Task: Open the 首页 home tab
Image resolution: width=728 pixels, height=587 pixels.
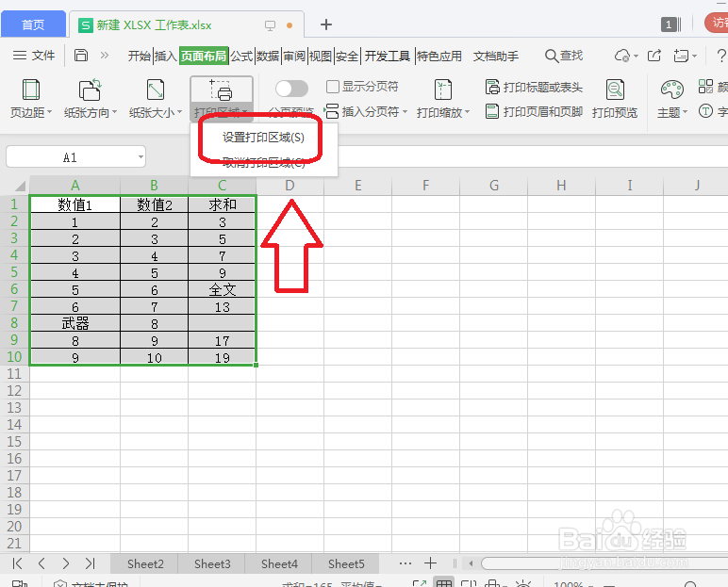Action: (x=33, y=24)
